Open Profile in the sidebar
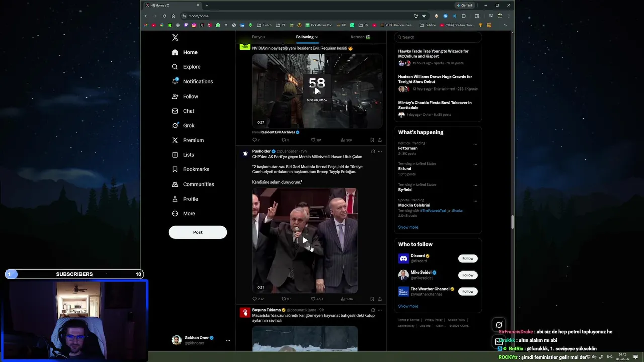 point(185,199)
